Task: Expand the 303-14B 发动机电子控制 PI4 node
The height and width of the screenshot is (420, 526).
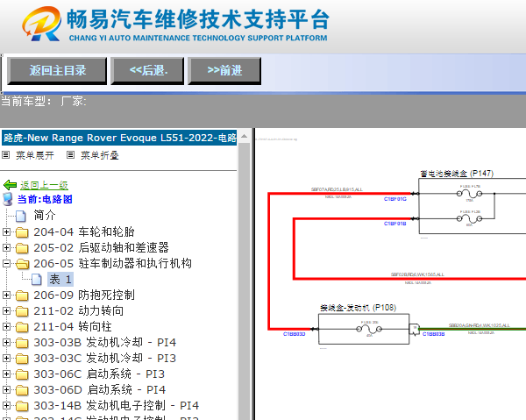Action: coord(6,405)
